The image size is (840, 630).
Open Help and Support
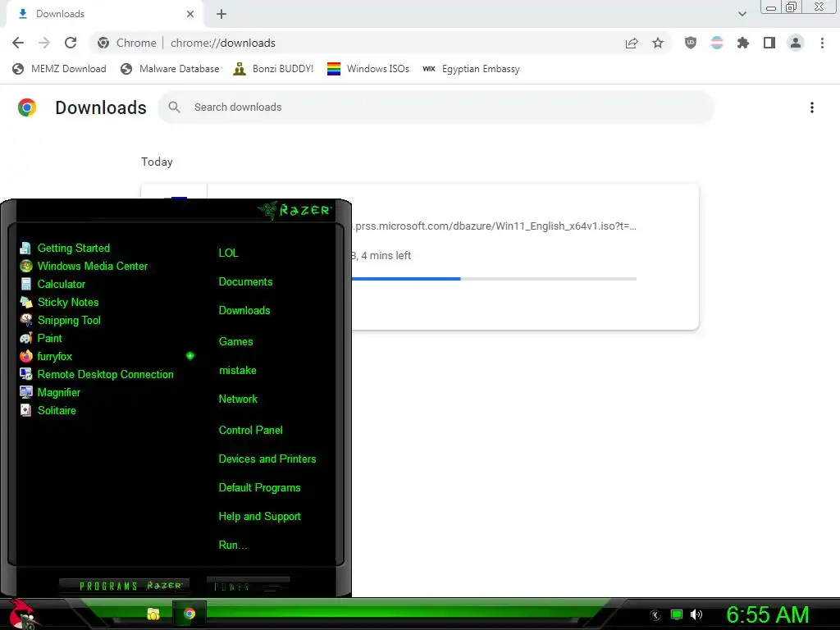point(259,517)
